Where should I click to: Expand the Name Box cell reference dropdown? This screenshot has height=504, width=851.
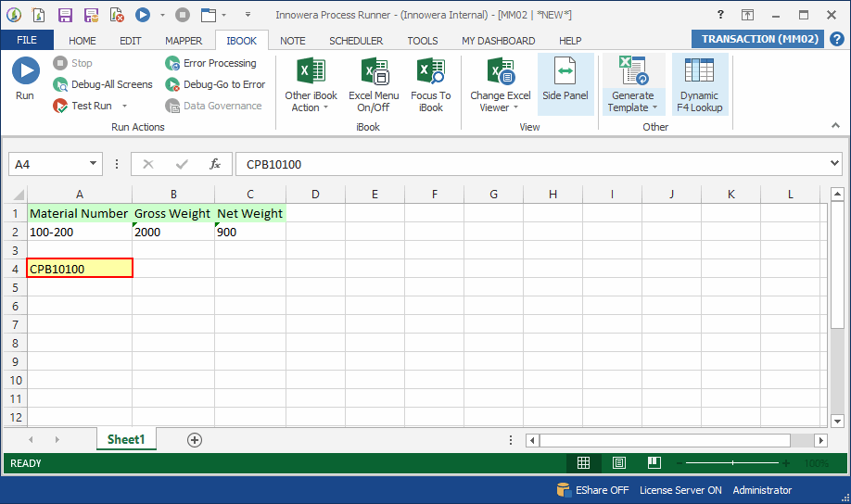point(94,164)
